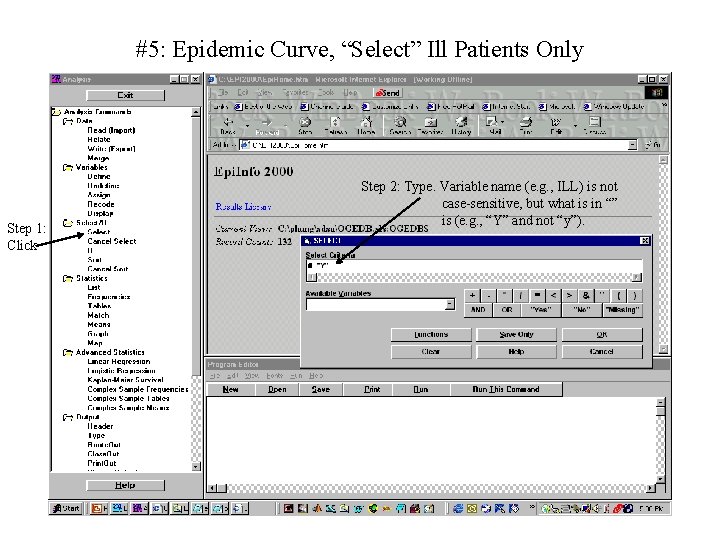720x540 pixels.
Task: Click Cancel Select in the command tree
Action: [112, 242]
